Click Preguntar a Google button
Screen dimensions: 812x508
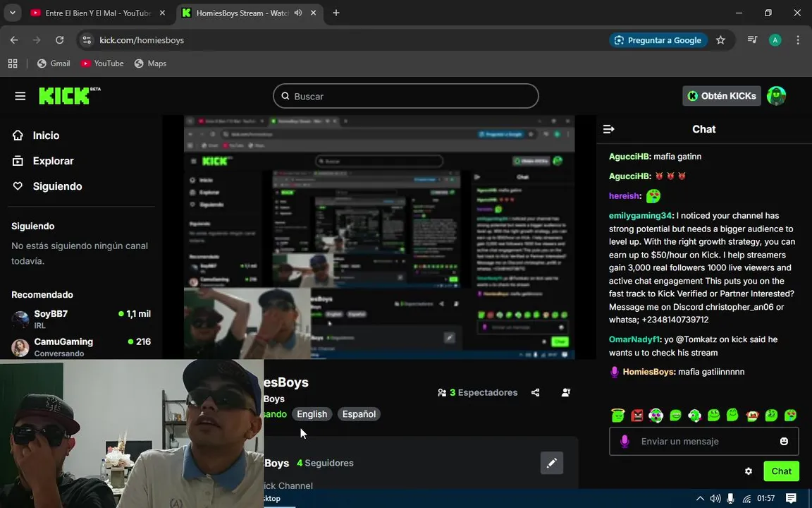658,40
